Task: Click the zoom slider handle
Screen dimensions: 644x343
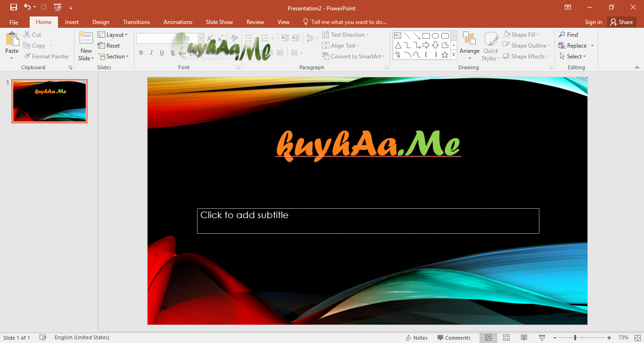Action: (575, 337)
